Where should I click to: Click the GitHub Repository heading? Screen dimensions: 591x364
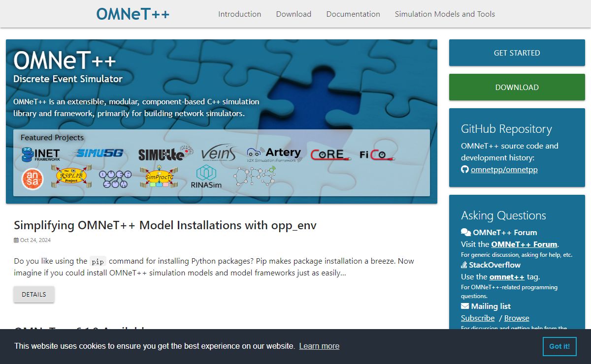pyautogui.click(x=506, y=129)
